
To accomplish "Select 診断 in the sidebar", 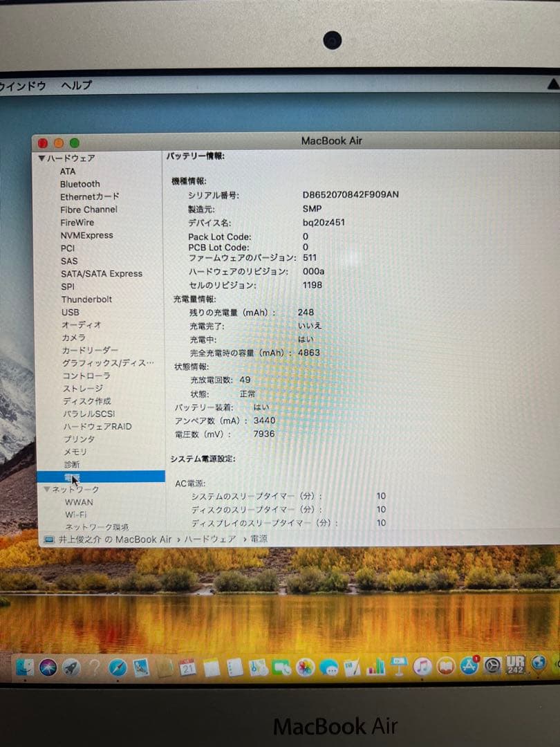I will click(72, 465).
